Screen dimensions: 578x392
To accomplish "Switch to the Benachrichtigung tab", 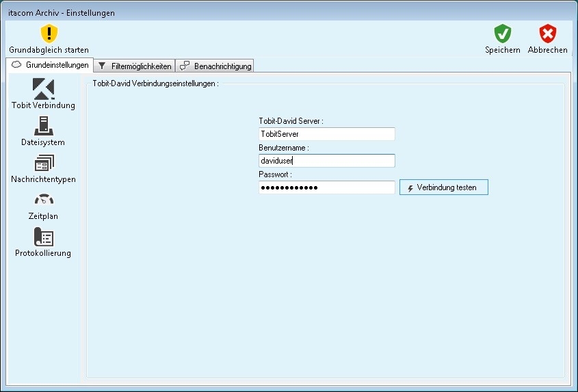I will 215,66.
